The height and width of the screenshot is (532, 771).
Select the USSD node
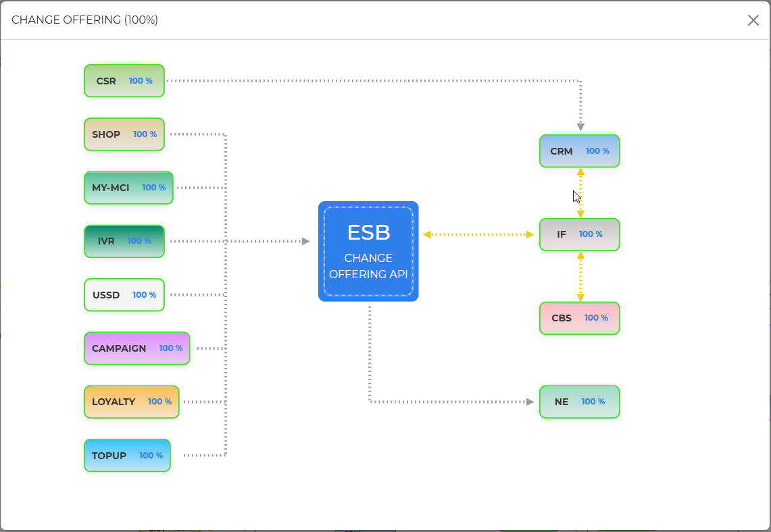click(x=124, y=295)
